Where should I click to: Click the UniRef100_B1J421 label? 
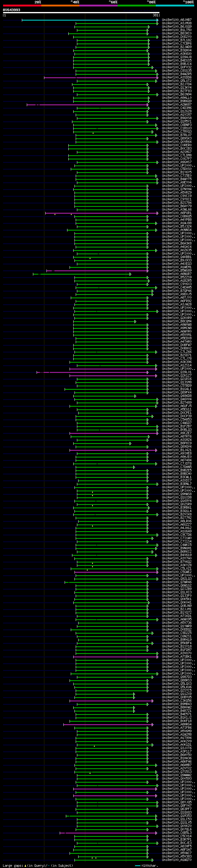(x=177, y=450)
